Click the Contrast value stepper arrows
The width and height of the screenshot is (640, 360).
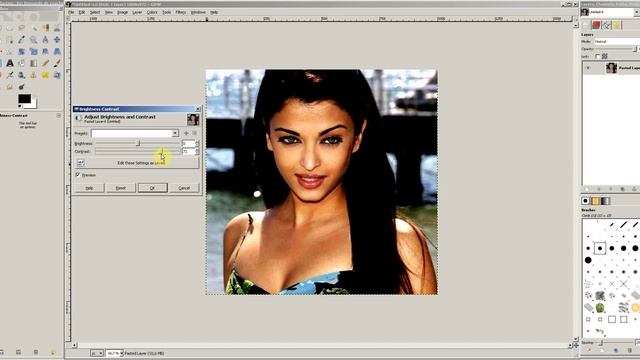point(197,151)
